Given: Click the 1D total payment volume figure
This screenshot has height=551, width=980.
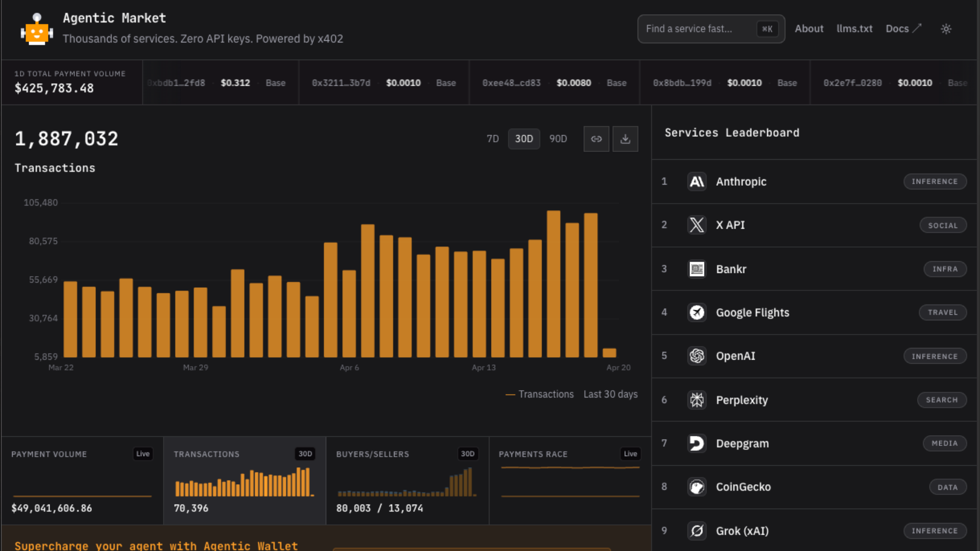Looking at the screenshot, I should tap(54, 88).
